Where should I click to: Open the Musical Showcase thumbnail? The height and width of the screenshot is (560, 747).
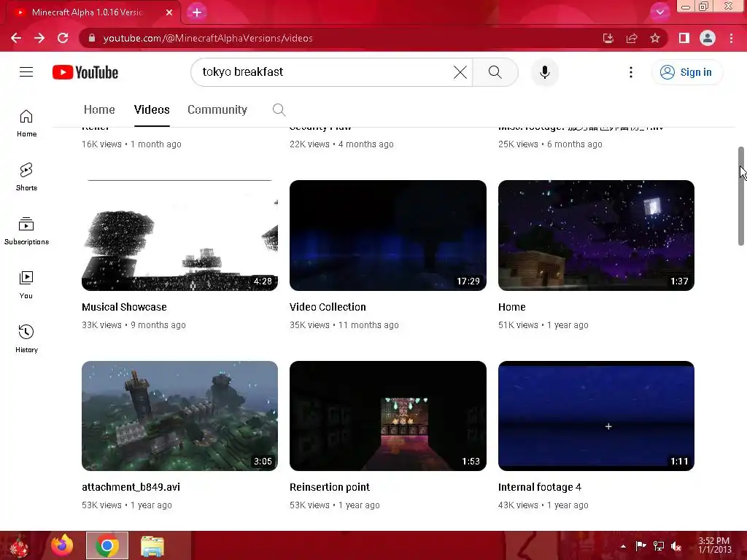click(179, 236)
